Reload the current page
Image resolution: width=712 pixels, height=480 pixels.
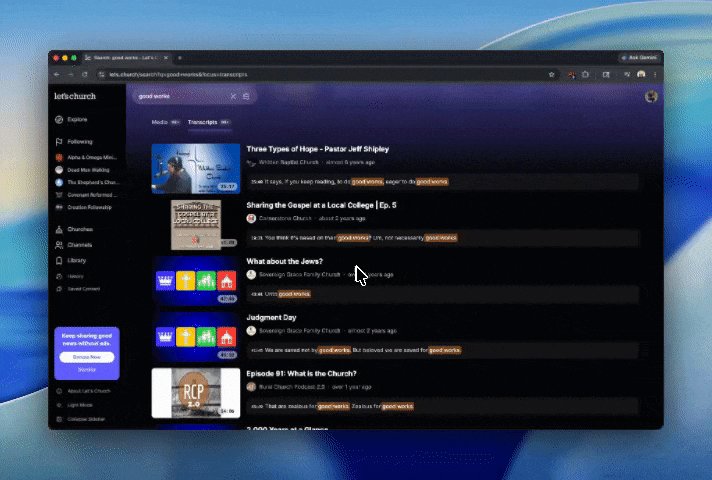[x=84, y=74]
